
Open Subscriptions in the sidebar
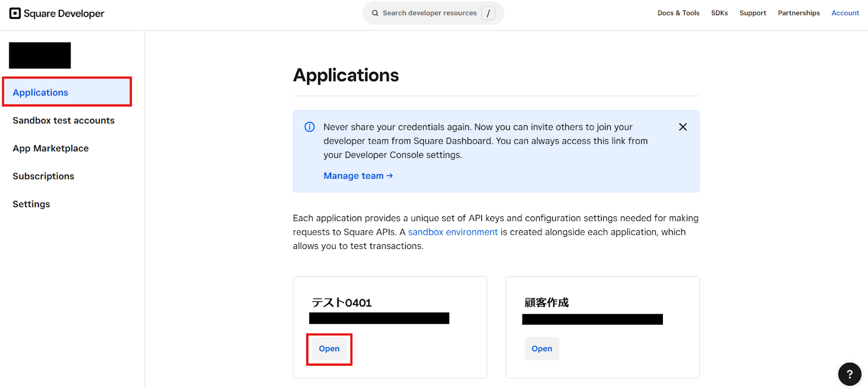pos(43,176)
